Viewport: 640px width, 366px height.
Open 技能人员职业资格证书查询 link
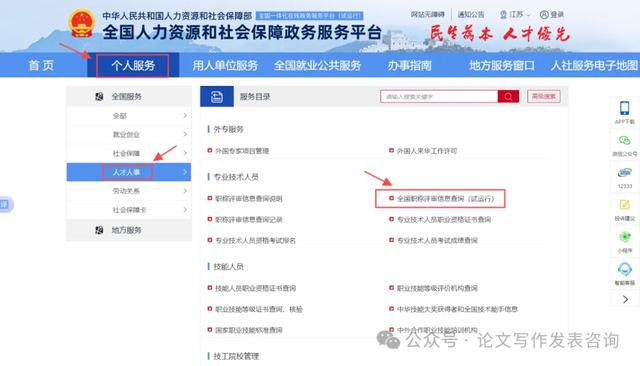tap(256, 288)
